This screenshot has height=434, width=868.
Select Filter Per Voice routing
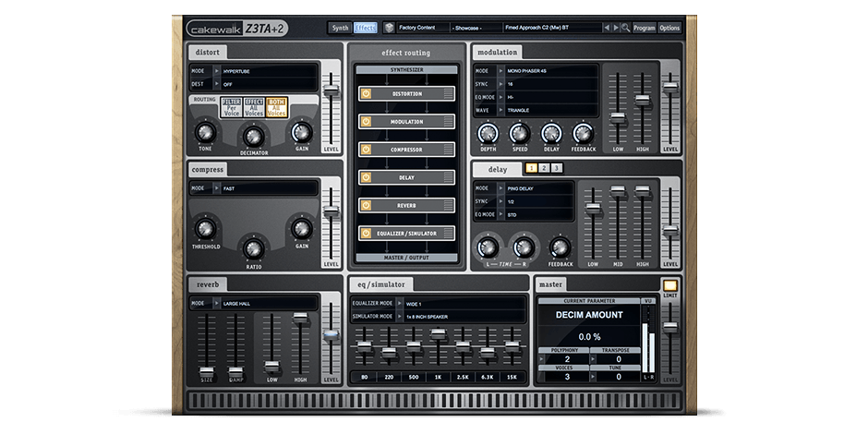point(231,107)
